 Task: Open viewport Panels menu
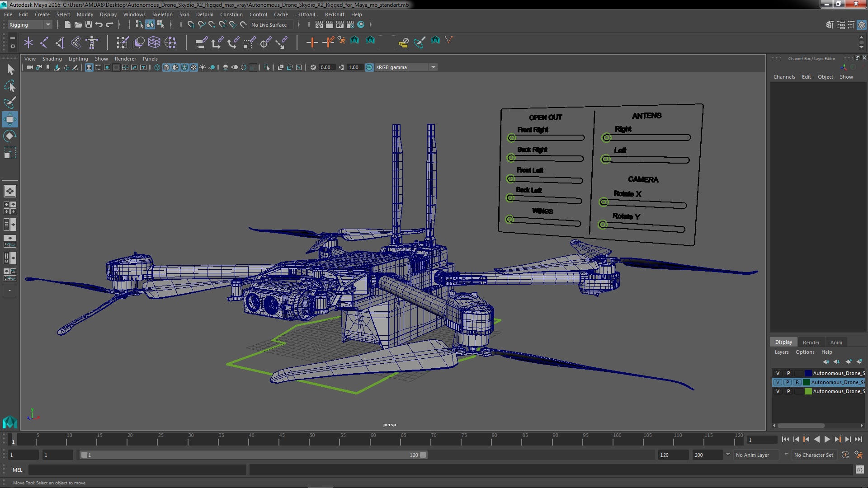150,59
